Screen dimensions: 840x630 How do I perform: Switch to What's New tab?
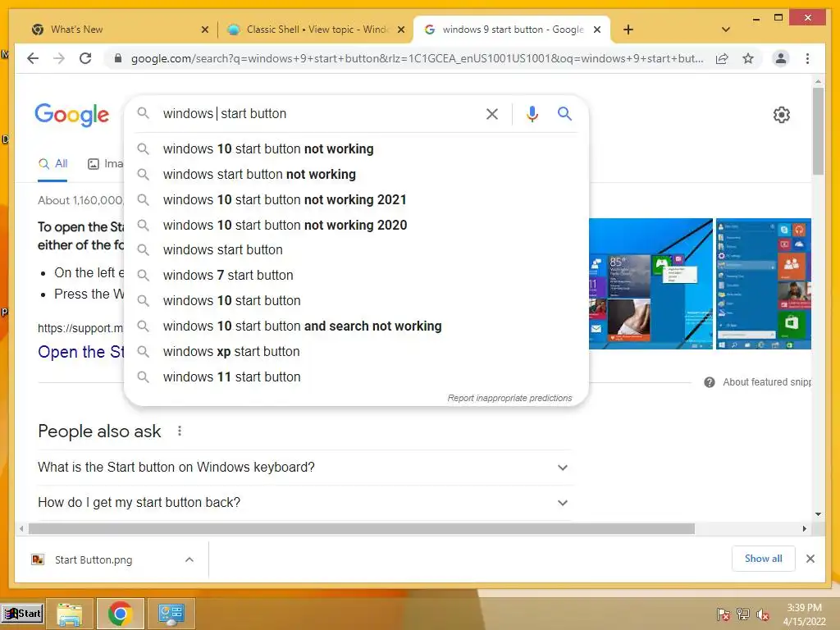(x=120, y=30)
